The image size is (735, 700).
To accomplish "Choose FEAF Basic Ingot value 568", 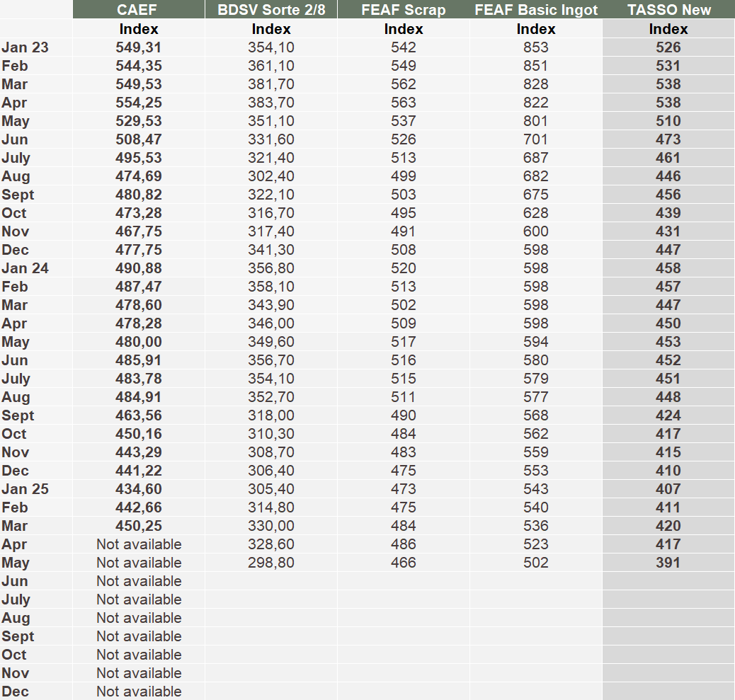I will point(536,415).
